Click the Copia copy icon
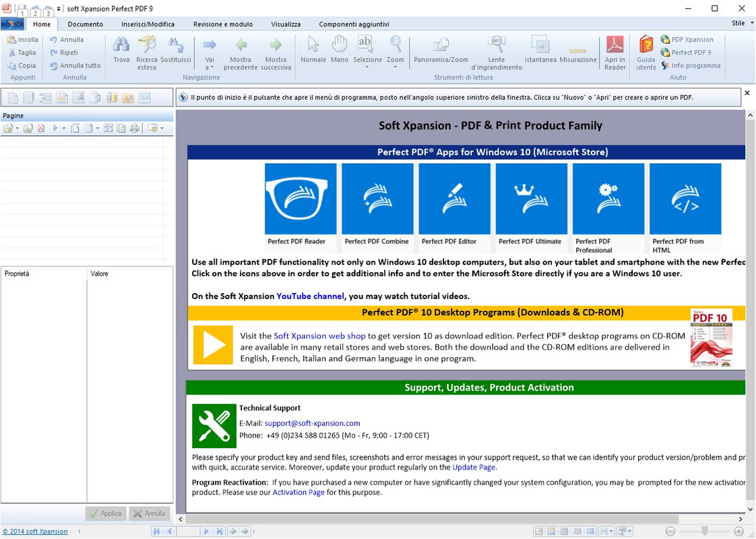The image size is (756, 539). [12, 65]
